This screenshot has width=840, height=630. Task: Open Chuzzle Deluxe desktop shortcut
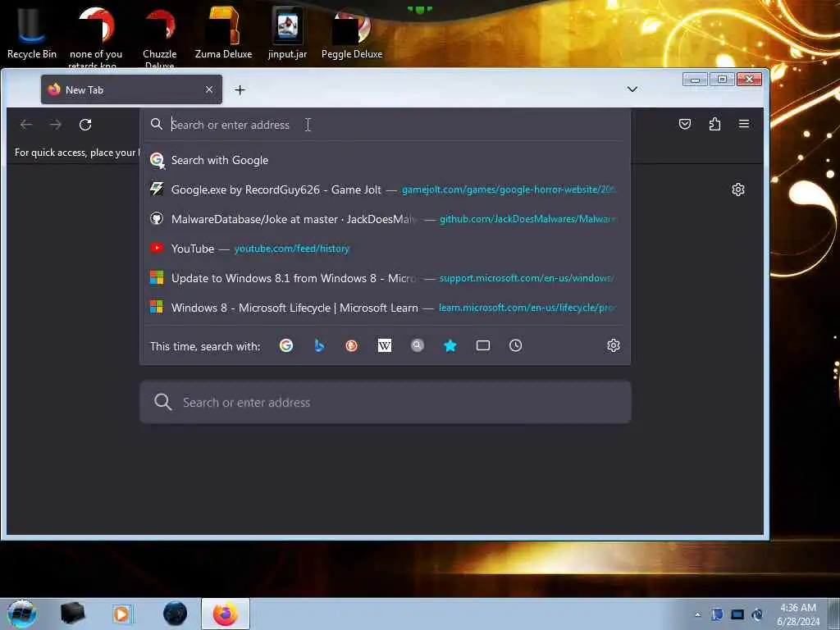coord(160,38)
